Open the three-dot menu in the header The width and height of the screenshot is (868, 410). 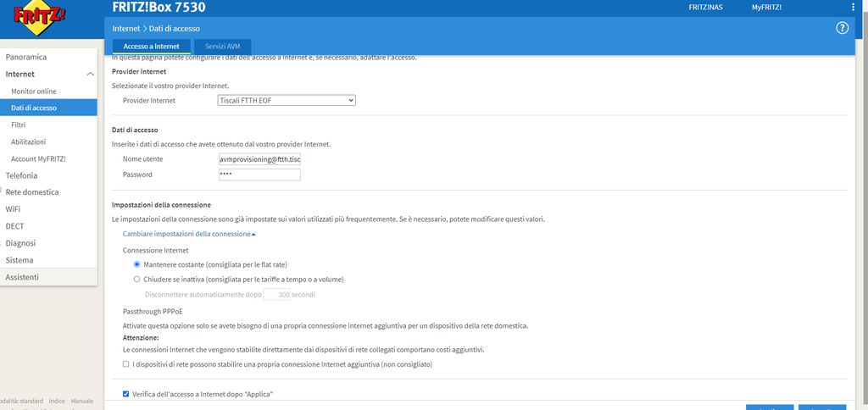[x=853, y=7]
